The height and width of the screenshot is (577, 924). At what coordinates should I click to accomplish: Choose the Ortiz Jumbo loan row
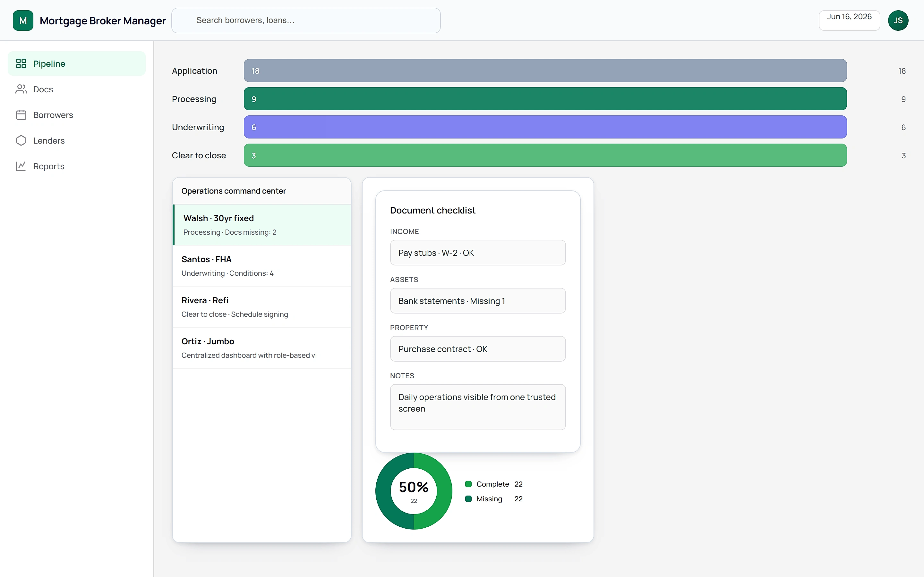coord(262,348)
